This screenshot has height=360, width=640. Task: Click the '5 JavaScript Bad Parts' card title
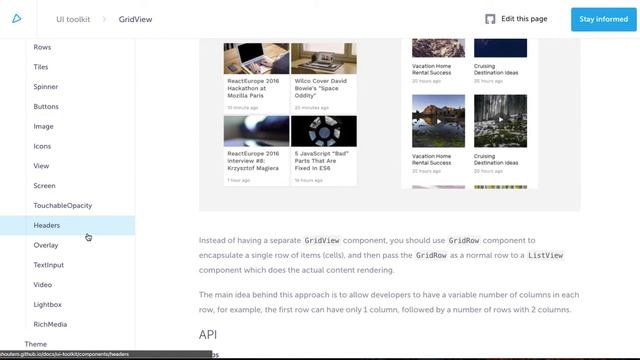click(322, 161)
